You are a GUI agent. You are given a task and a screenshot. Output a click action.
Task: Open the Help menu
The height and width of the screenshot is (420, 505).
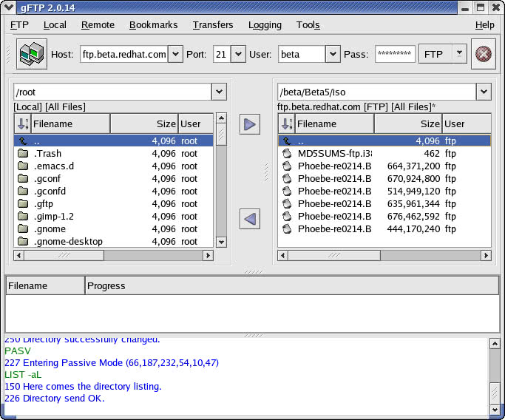[485, 25]
